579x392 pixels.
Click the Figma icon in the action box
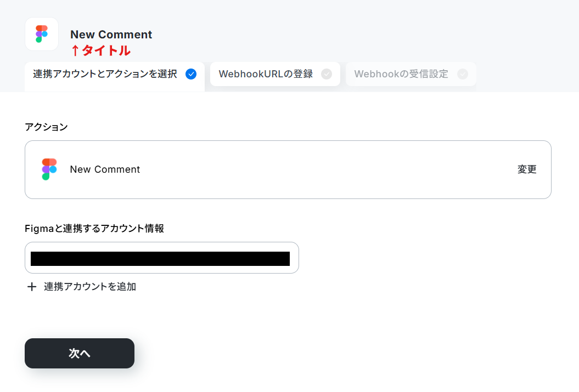pos(49,169)
